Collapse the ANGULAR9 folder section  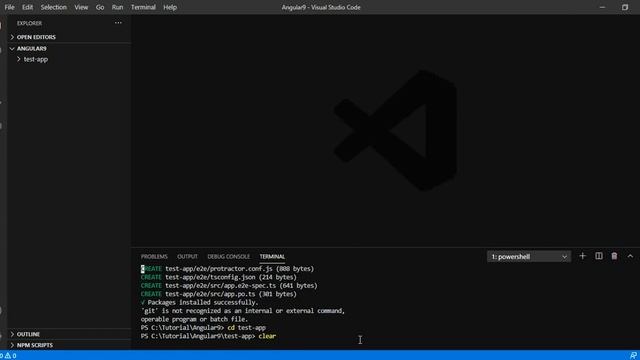69,49
